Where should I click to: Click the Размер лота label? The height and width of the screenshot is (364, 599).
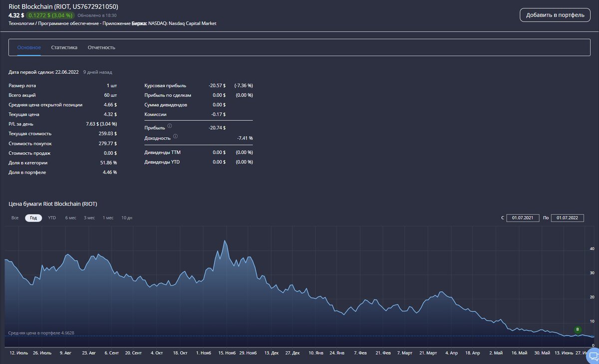click(22, 85)
